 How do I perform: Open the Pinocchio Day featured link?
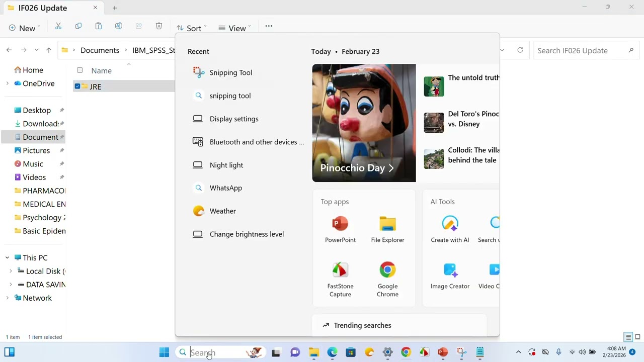(364, 123)
